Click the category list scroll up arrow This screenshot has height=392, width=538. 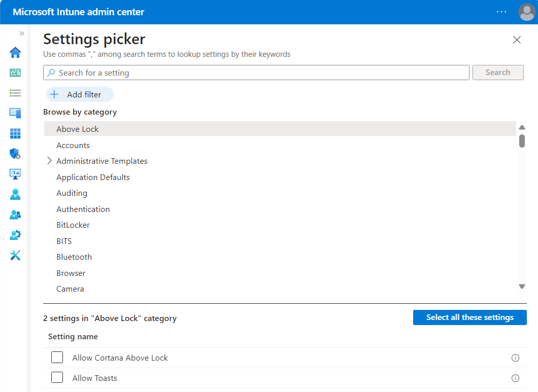pyautogui.click(x=522, y=127)
